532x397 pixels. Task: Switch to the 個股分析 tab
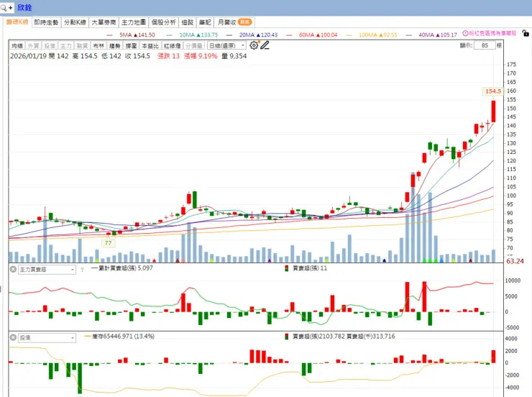coord(163,22)
